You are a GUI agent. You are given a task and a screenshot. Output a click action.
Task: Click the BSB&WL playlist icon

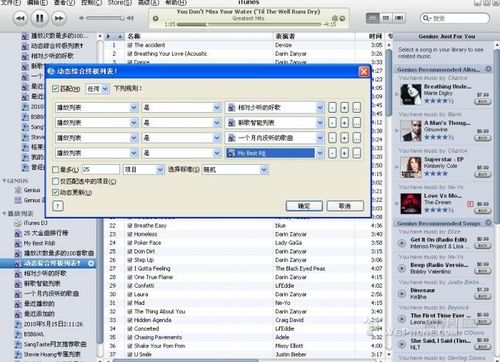click(x=18, y=334)
